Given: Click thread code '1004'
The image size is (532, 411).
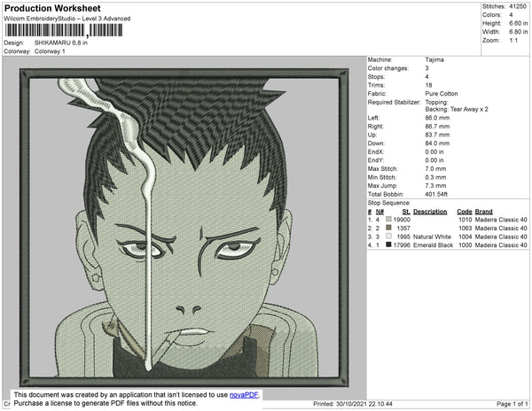Looking at the screenshot, I should coord(465,237).
